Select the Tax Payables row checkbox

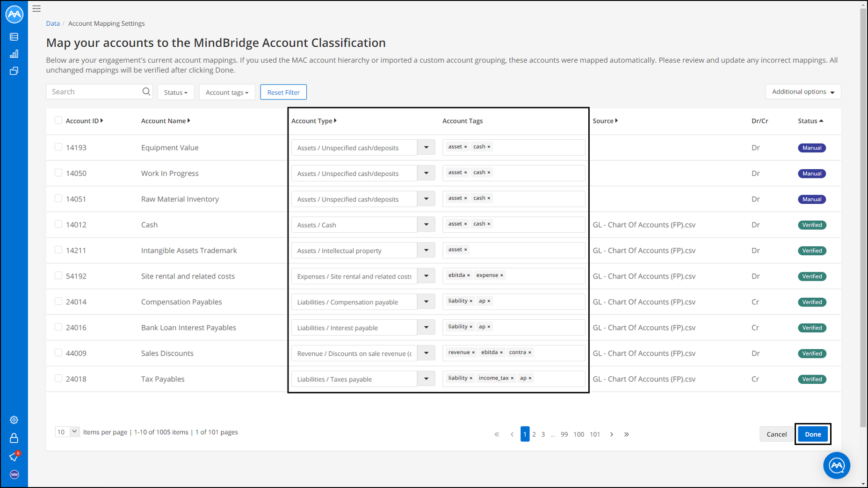tap(58, 379)
